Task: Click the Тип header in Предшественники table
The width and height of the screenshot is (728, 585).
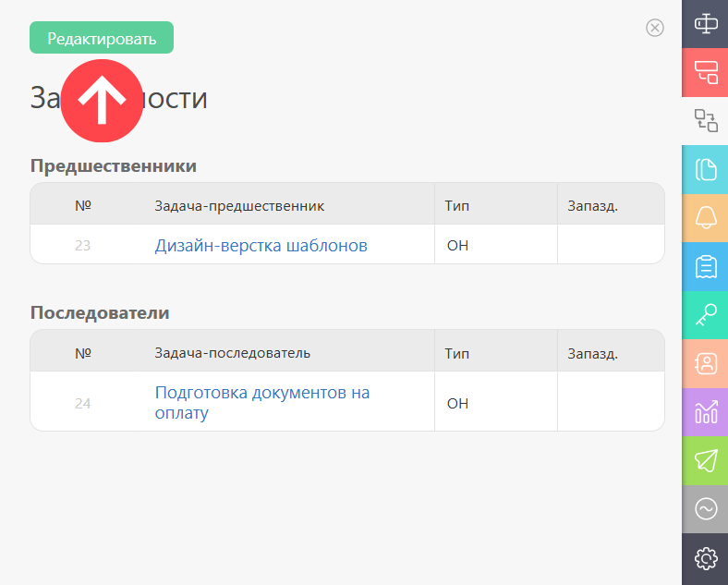Action: (x=457, y=206)
